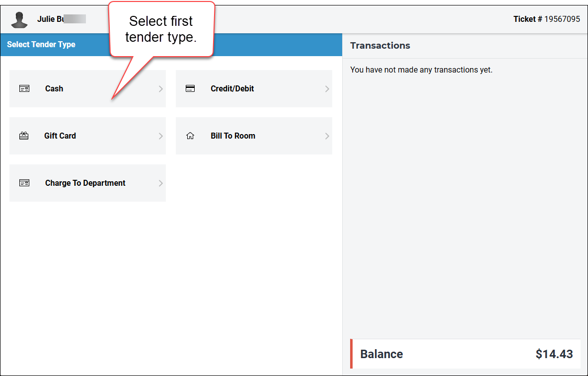The image size is (588, 376).
Task: Click the Balance label
Action: (x=381, y=354)
